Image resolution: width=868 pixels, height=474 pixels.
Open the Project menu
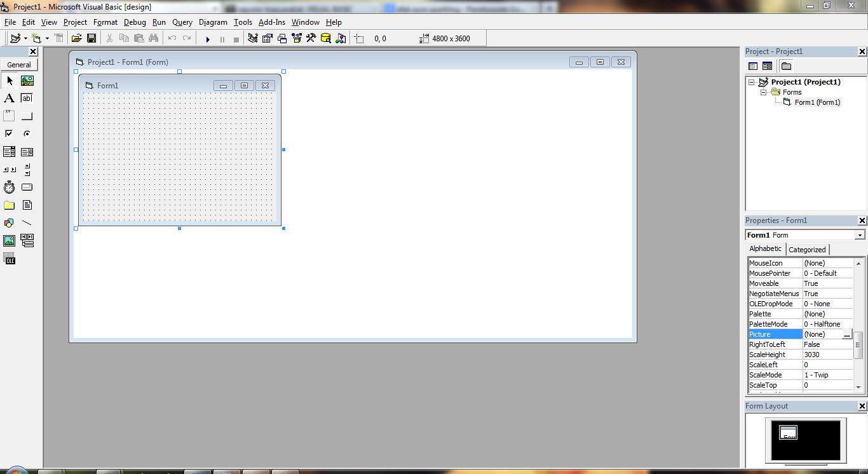point(75,22)
